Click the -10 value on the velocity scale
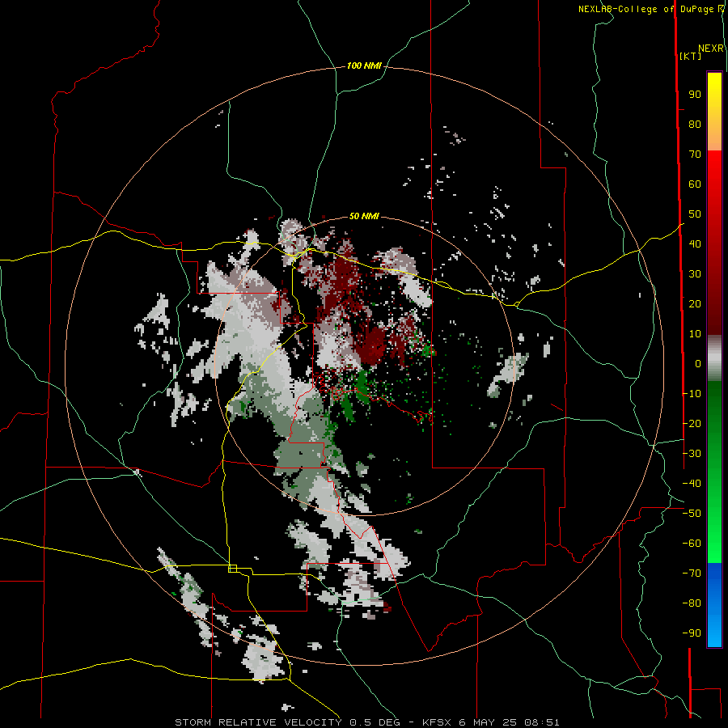 (x=692, y=394)
